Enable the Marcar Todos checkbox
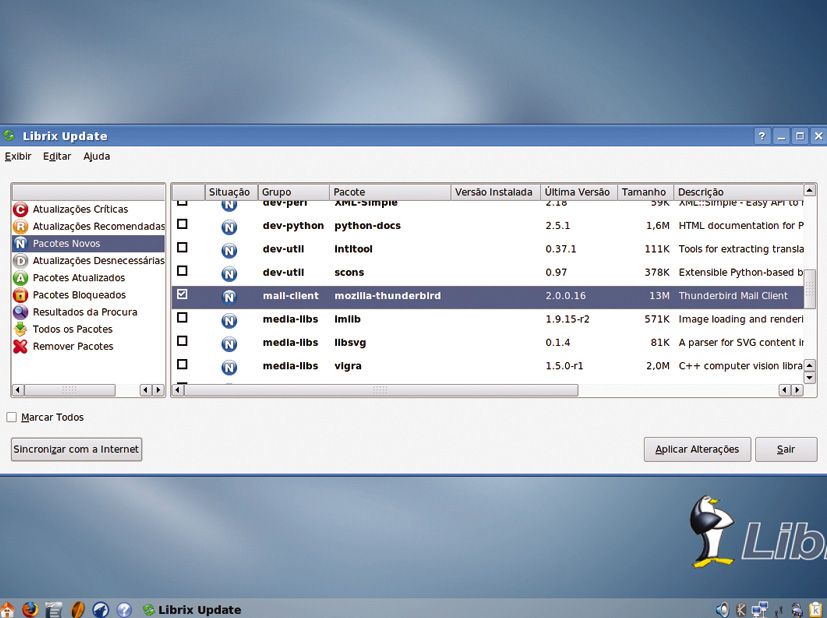827x618 pixels. (10, 417)
